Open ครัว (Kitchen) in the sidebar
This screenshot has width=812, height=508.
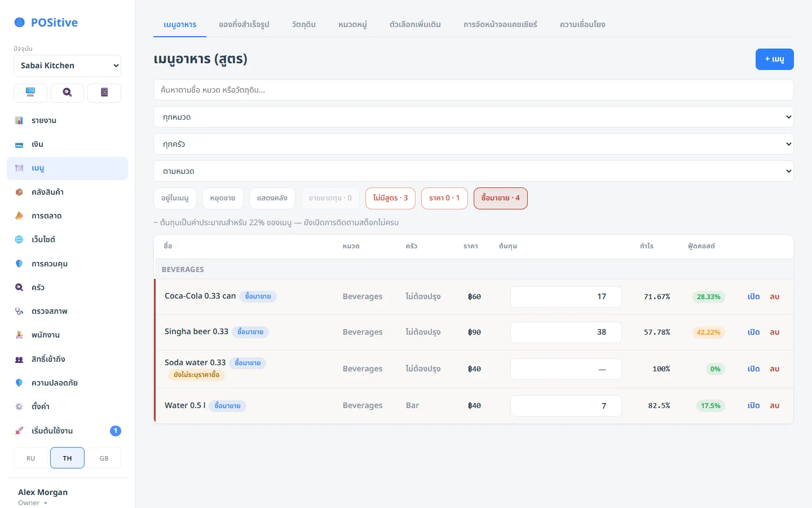click(x=68, y=287)
